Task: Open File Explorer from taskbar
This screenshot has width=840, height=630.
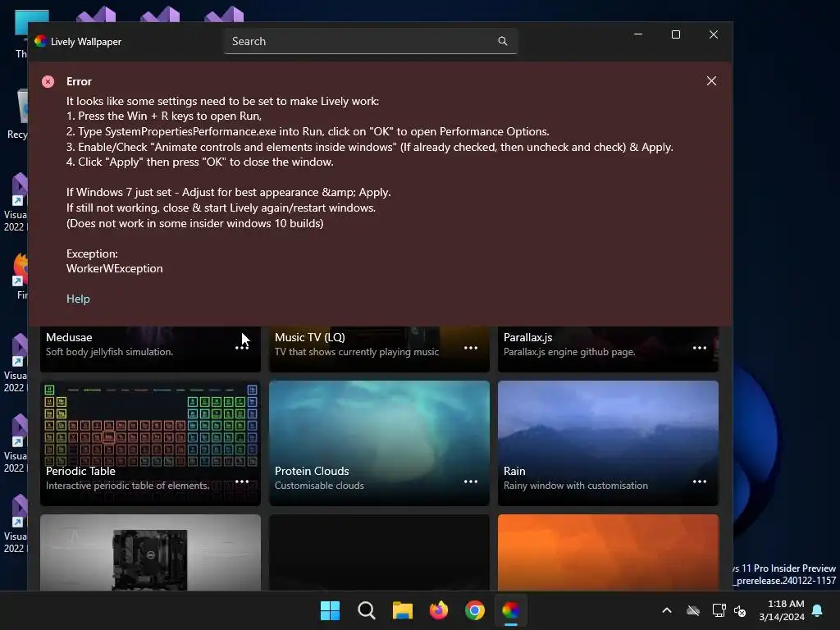Action: (x=402, y=610)
